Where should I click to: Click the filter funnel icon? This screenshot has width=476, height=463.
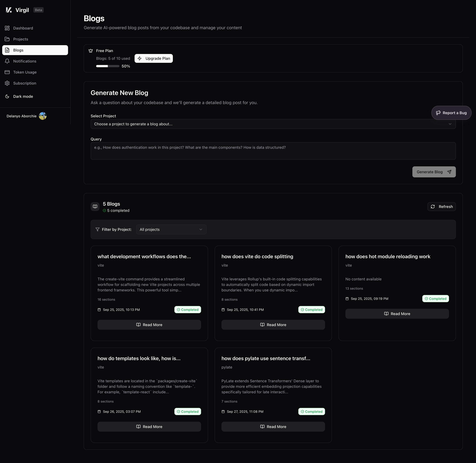(x=98, y=230)
